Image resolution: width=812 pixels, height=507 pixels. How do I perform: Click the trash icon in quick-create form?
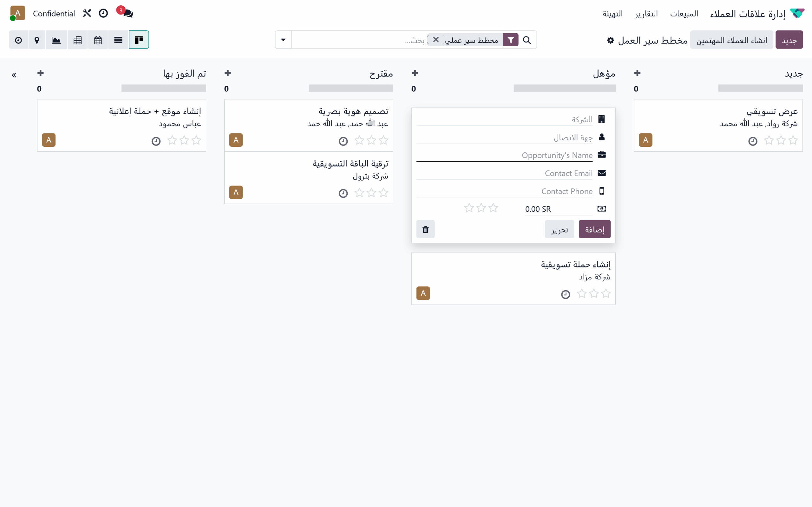pyautogui.click(x=425, y=229)
